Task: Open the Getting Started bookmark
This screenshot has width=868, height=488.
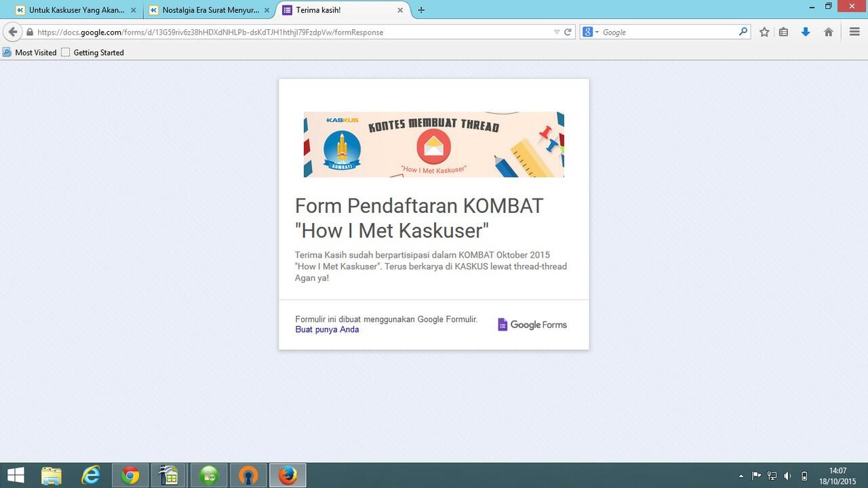Action: (x=92, y=52)
